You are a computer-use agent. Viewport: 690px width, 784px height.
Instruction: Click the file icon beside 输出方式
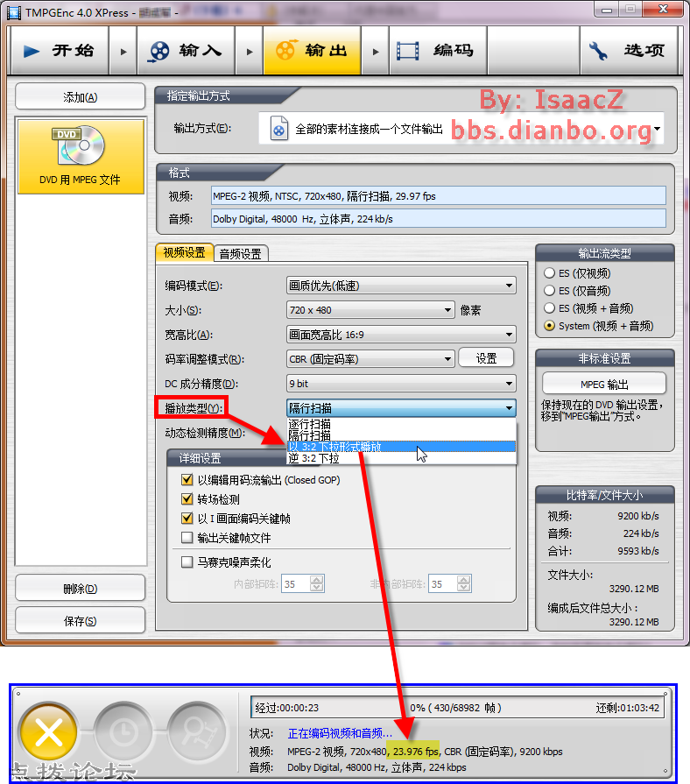click(278, 128)
